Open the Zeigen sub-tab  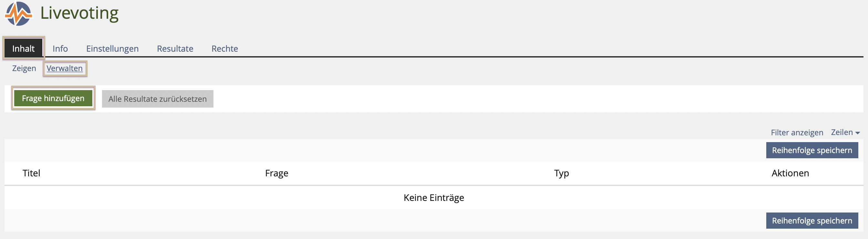point(24,68)
